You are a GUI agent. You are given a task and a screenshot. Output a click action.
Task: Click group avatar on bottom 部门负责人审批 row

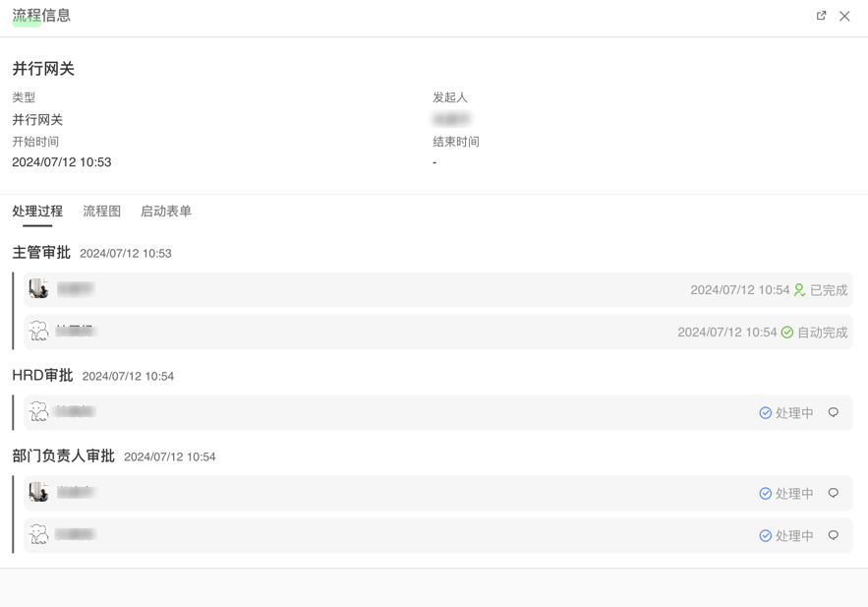[x=38, y=535]
